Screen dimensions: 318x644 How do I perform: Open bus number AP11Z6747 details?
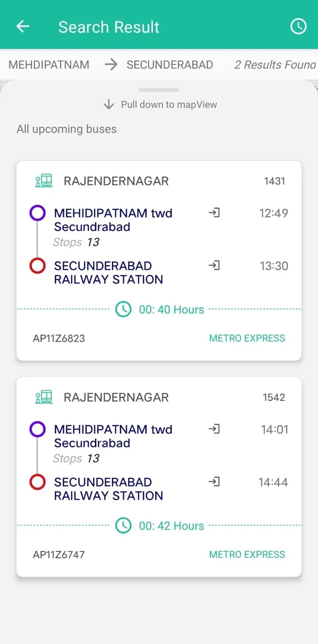pos(59,555)
